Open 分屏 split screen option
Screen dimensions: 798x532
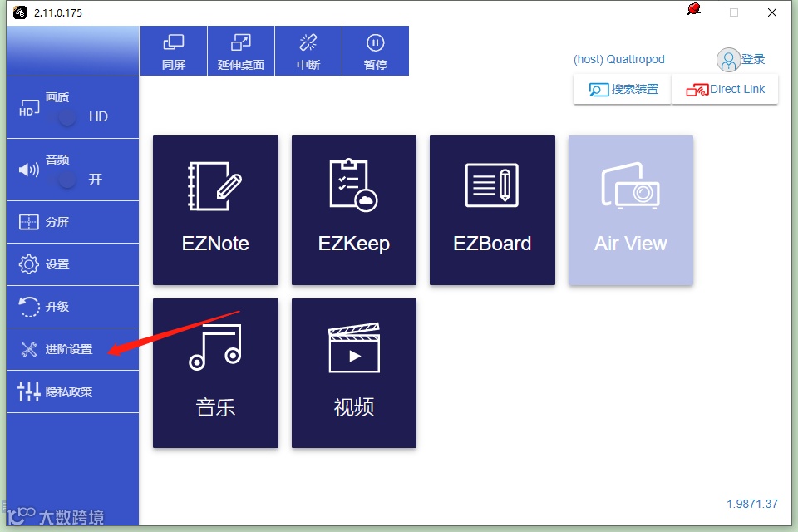(73, 222)
